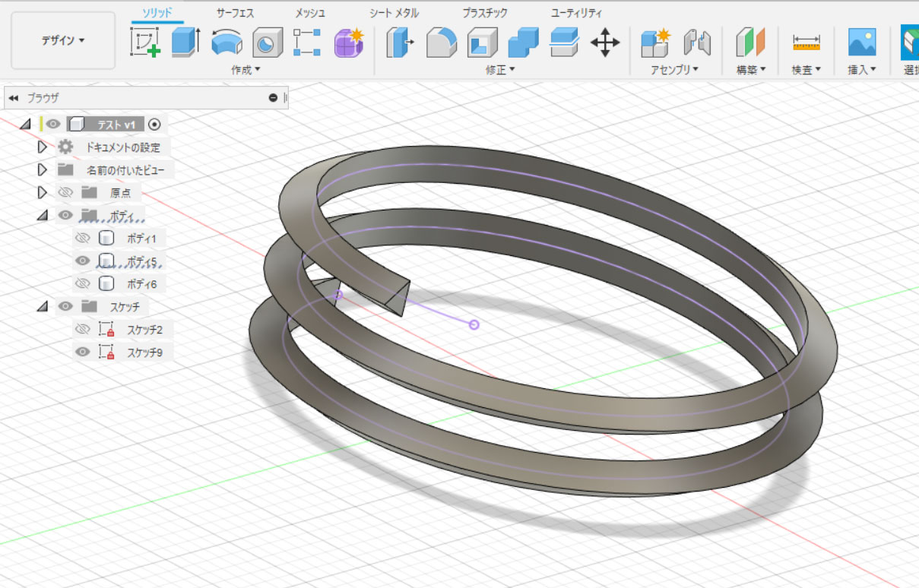Image resolution: width=919 pixels, height=588 pixels.
Task: Click the round minus button on ブラウザ header
Action: click(x=274, y=98)
